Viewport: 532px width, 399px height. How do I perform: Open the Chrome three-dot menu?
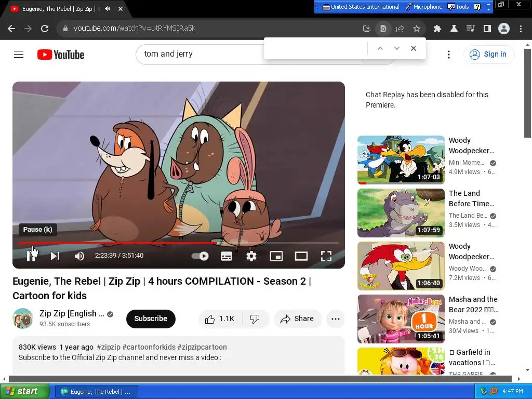pyautogui.click(x=521, y=29)
